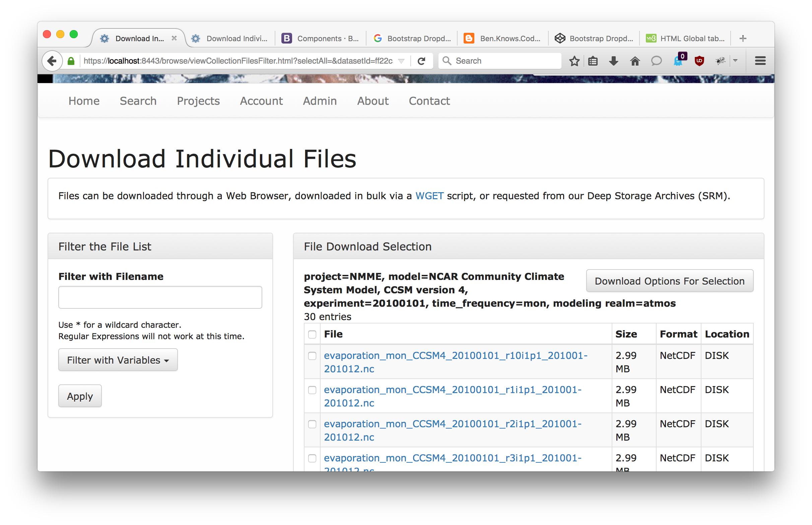The width and height of the screenshot is (812, 525).
Task: Click the Filter with Filename text field
Action: (x=160, y=297)
